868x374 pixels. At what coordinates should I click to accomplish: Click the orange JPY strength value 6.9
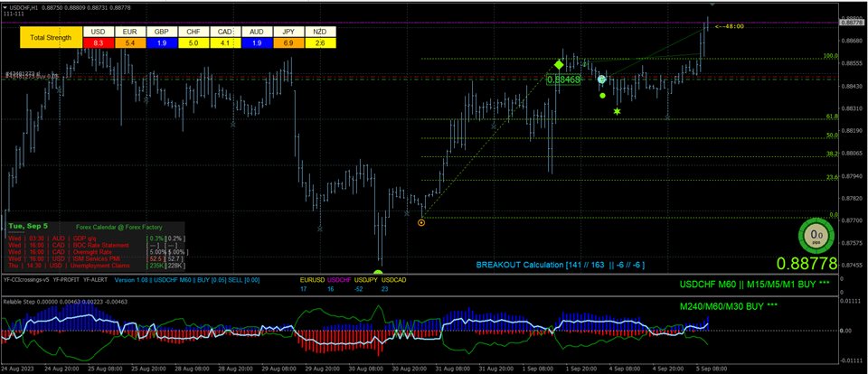point(288,42)
